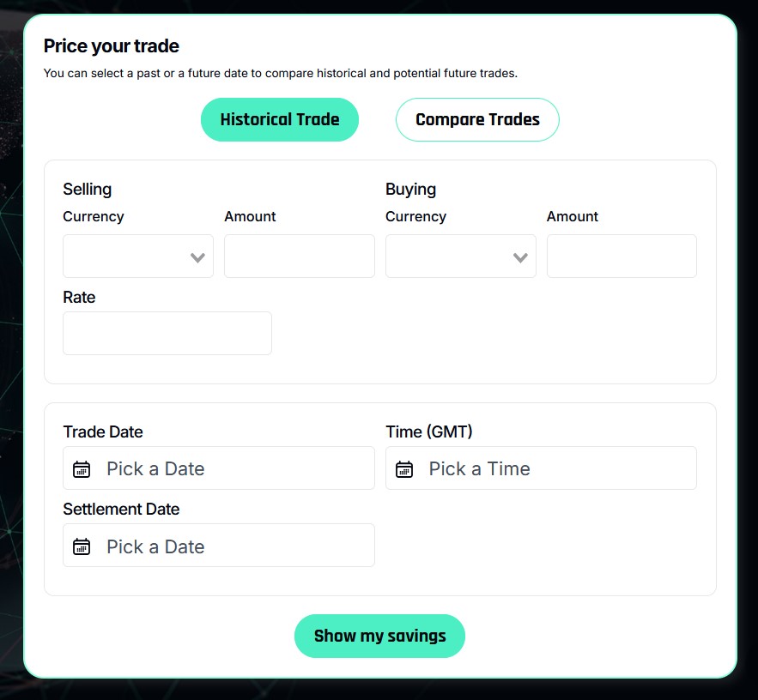This screenshot has width=758, height=700.
Task: Click the 'Price your trade' heading
Action: tap(112, 45)
